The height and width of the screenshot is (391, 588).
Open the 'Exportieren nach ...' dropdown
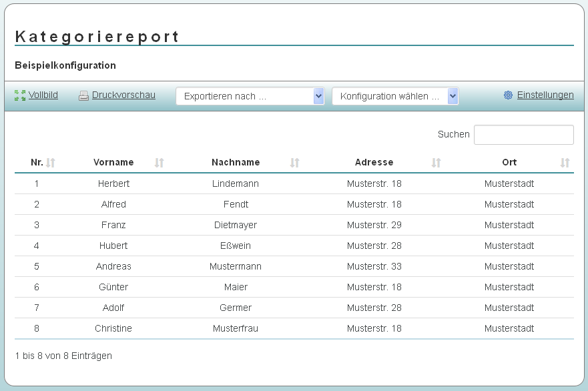coord(250,96)
